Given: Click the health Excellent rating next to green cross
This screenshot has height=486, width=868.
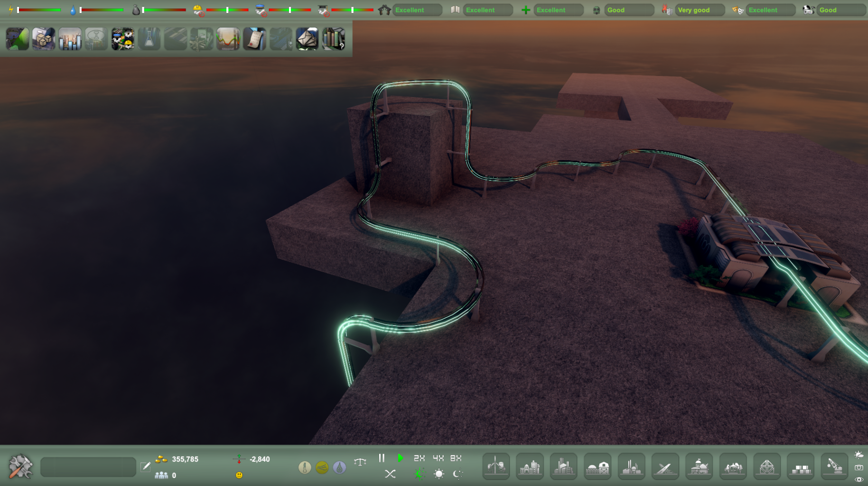Looking at the screenshot, I should [x=559, y=10].
